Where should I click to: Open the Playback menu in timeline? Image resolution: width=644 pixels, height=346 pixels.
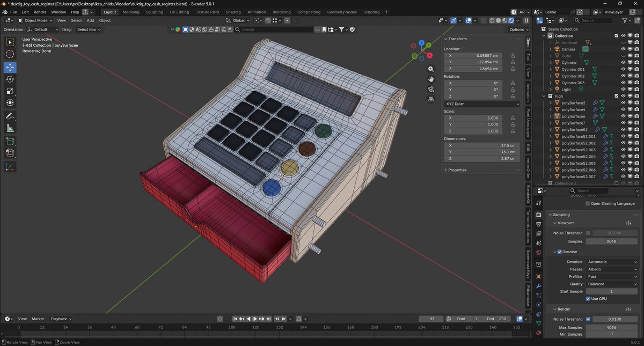(x=61, y=319)
